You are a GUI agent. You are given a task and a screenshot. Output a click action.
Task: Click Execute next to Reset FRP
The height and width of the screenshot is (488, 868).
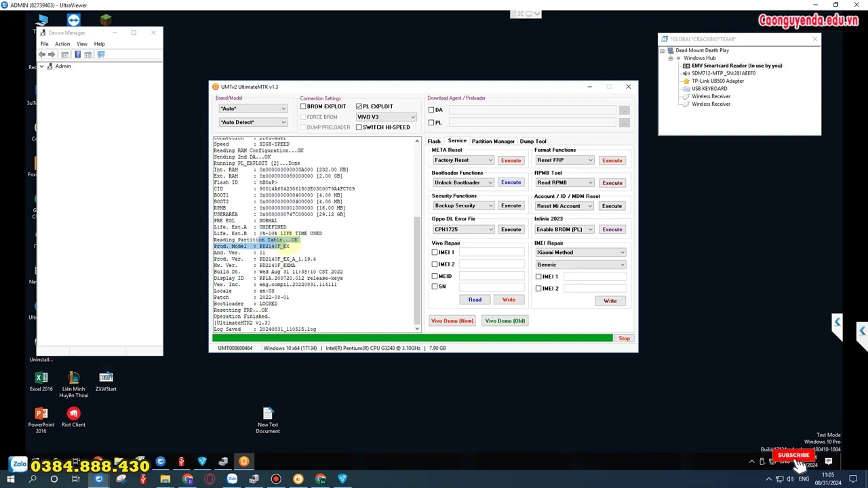coord(612,160)
